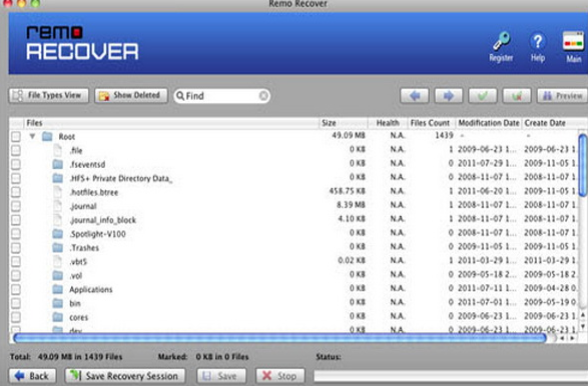
Task: Check the .fseventsd row checkbox
Action: [x=16, y=164]
